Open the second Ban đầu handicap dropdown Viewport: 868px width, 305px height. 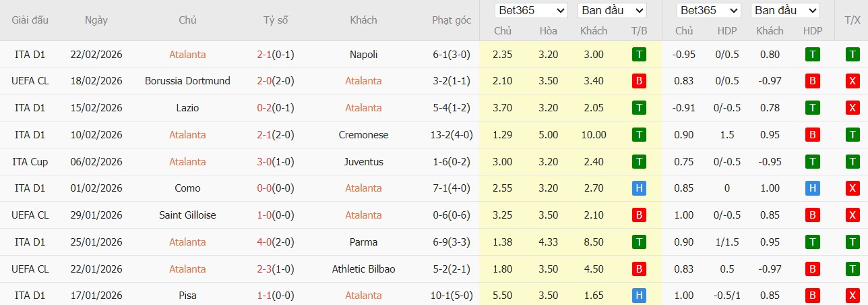coord(785,11)
